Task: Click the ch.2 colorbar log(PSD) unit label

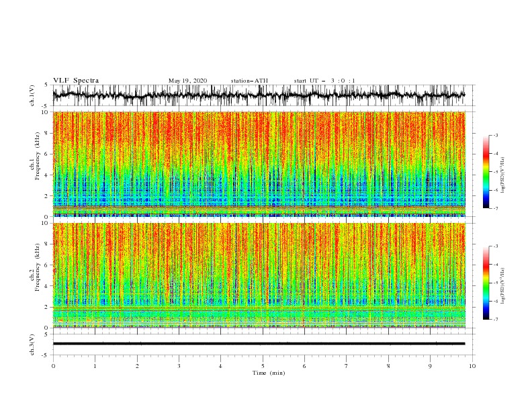Action: (x=502, y=285)
